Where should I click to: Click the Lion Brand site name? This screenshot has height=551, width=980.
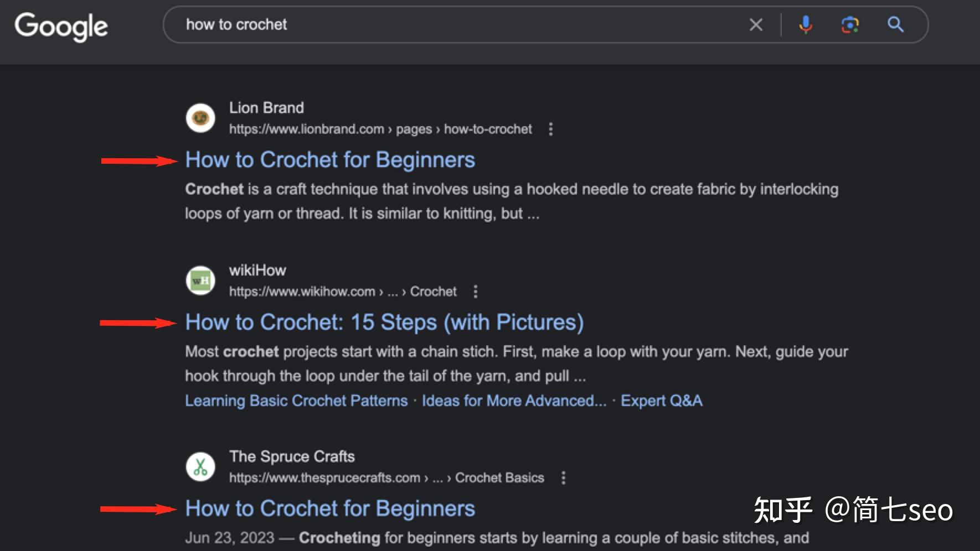point(266,108)
